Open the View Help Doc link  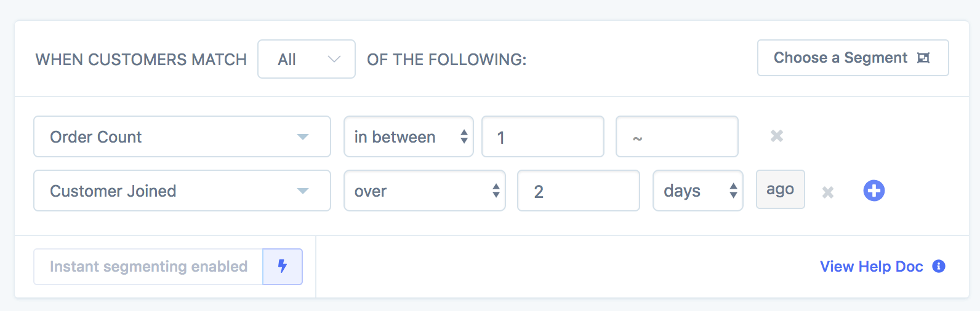pyautogui.click(x=872, y=266)
